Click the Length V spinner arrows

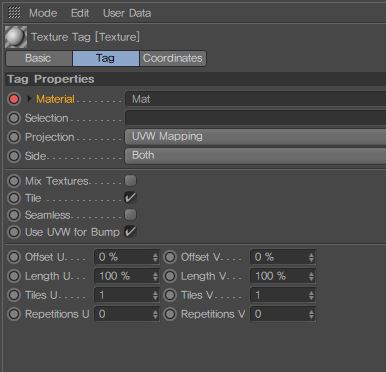311,276
